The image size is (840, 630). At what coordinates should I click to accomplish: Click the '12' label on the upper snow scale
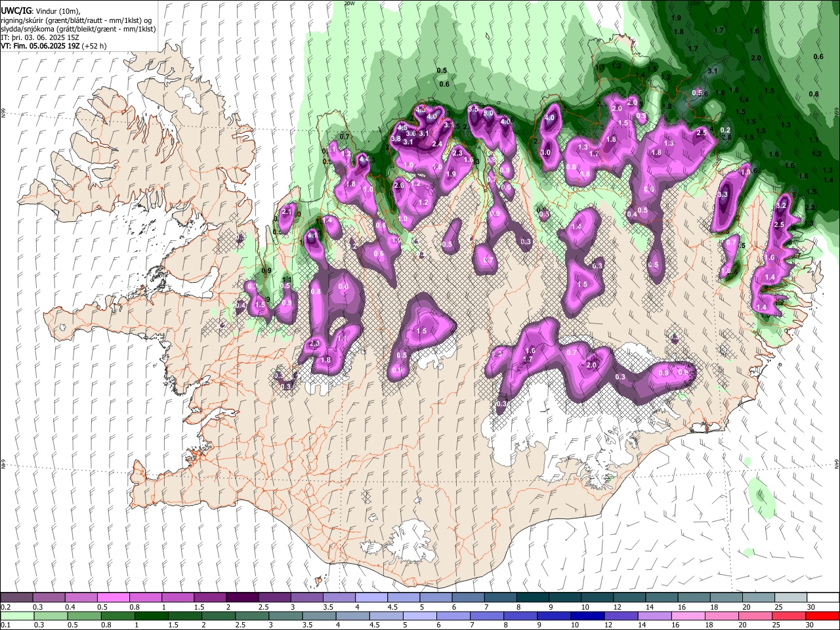point(618,607)
